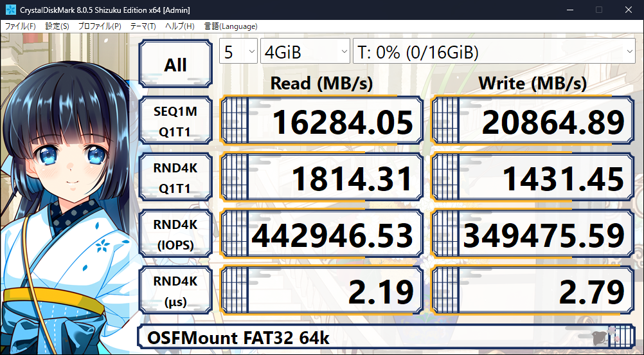Maximize the CrystalDiskMark window

click(599, 10)
